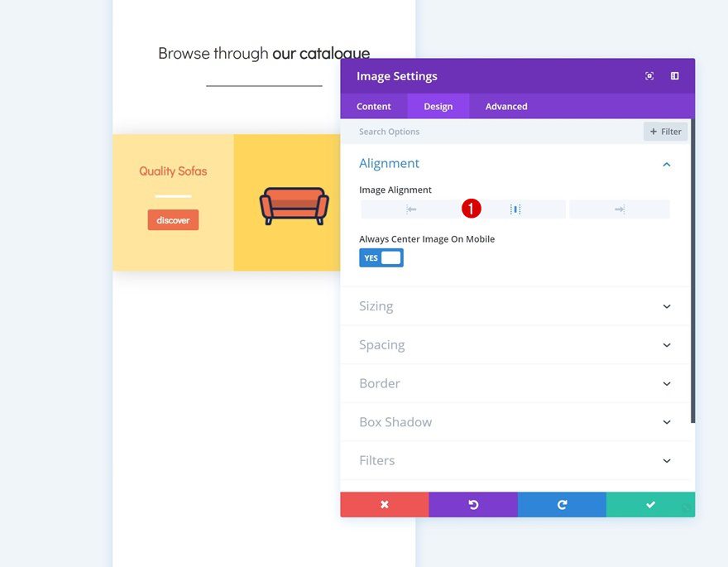
Task: Align the image to the left
Action: [411, 209]
